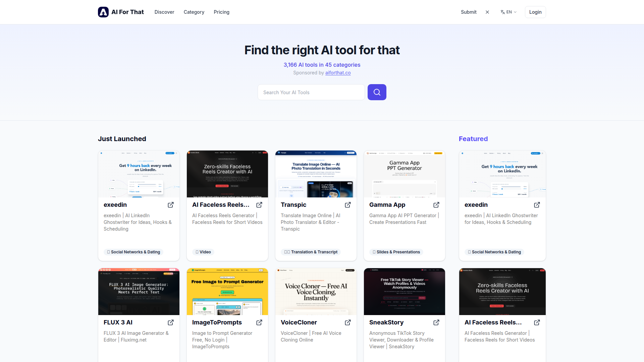
Task: Open external link icon beside Gamma App title
Action: pyautogui.click(x=436, y=205)
